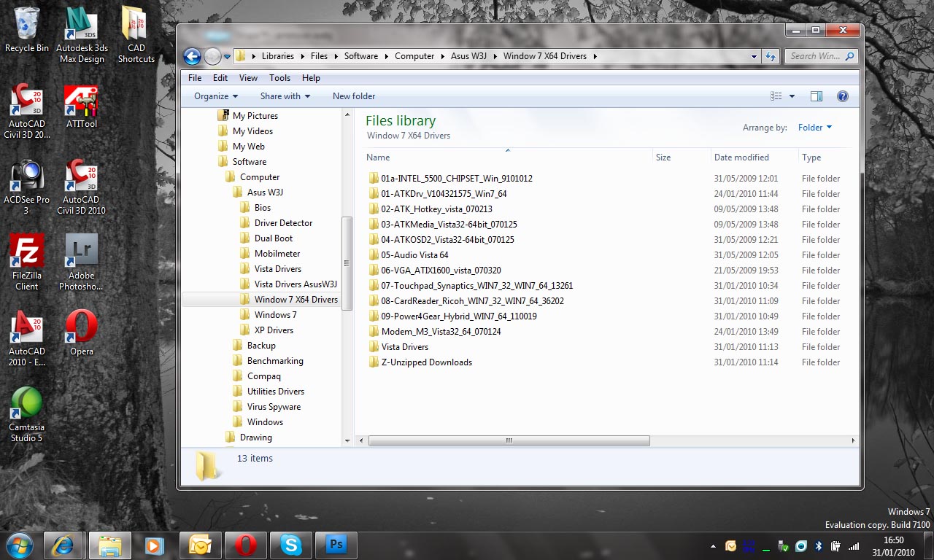934x560 pixels.
Task: Open the File menu
Action: click(195, 78)
